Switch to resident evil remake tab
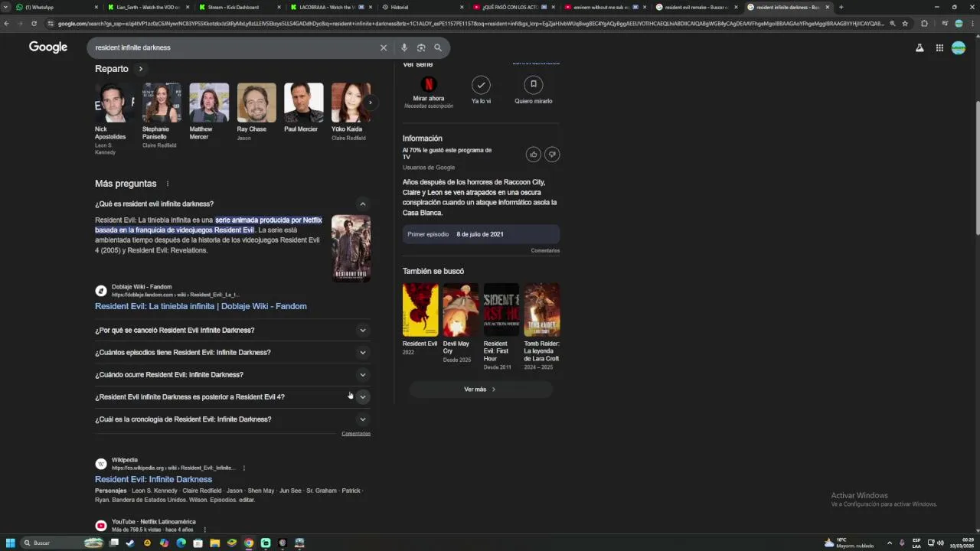980x551 pixels. click(697, 7)
